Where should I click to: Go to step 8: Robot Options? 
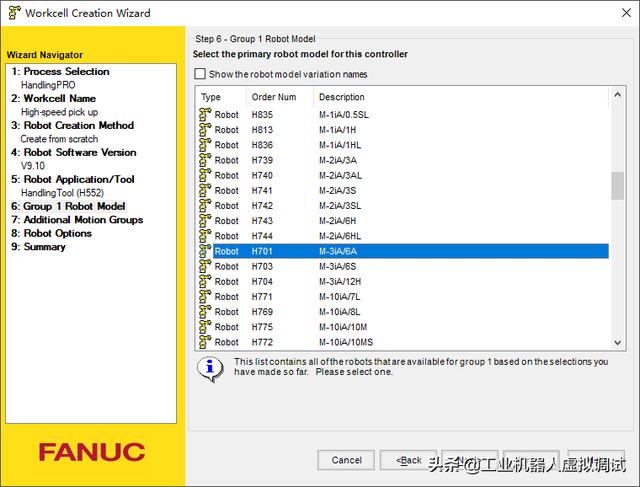click(x=51, y=233)
